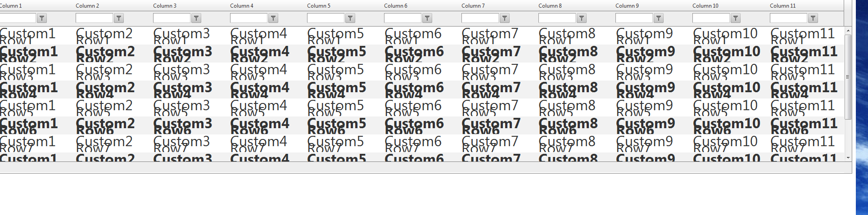Viewport: 868px width, 215px height.
Task: Sort by the Column 7 header
Action: point(473,6)
